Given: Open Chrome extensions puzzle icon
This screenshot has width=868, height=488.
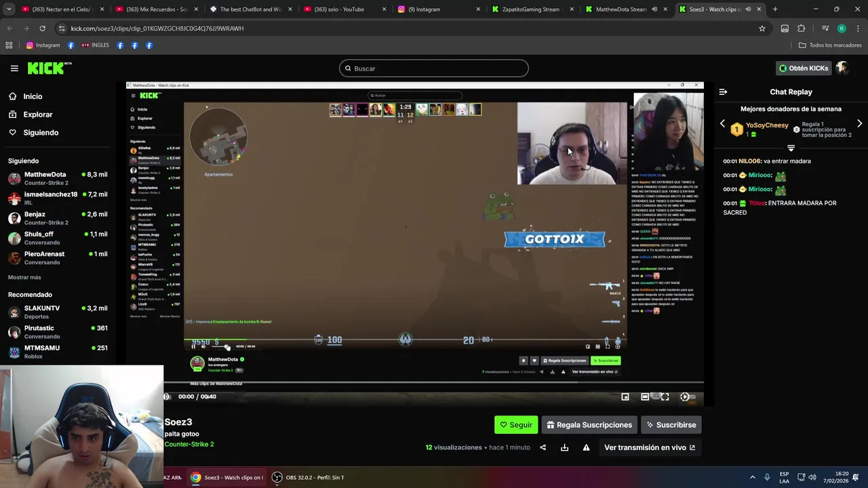Looking at the screenshot, I should point(802,28).
